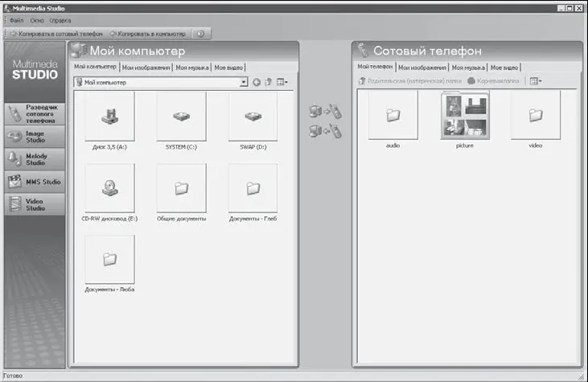Viewport: 588px width, 382px height.
Task: Click the help question mark toolbar icon
Action: click(201, 34)
